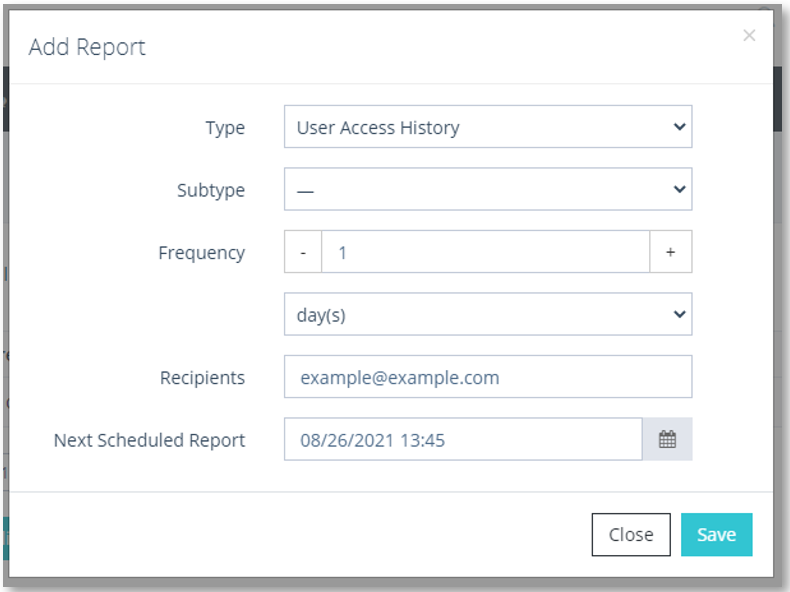Click the Next Scheduled Report date field
Screen dimensions: 790x592
pos(463,439)
